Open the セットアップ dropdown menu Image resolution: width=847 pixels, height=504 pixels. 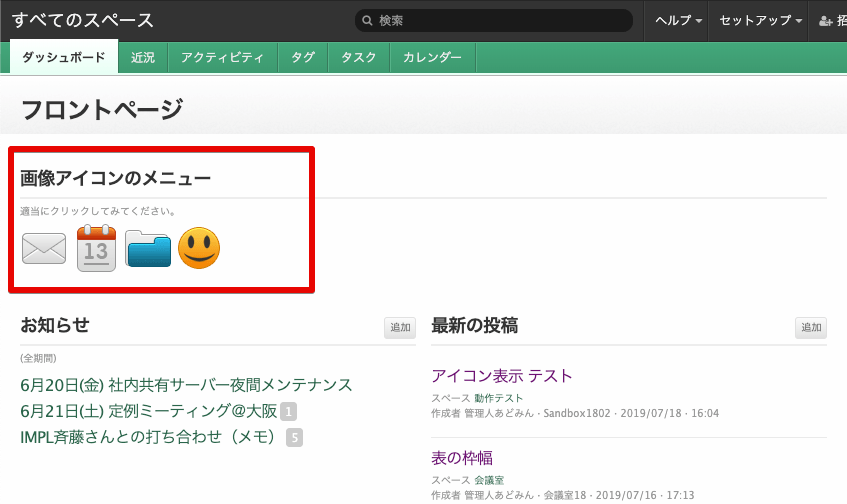(x=759, y=21)
